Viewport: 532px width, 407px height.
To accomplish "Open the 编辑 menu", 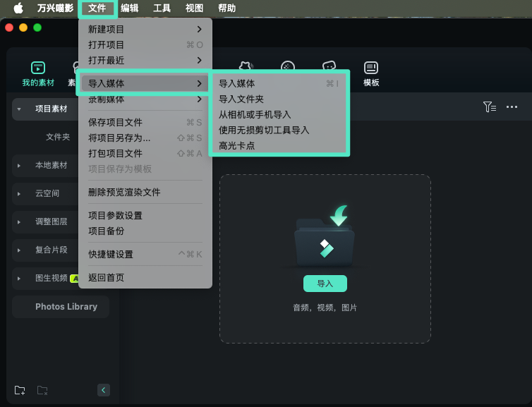I will (130, 8).
